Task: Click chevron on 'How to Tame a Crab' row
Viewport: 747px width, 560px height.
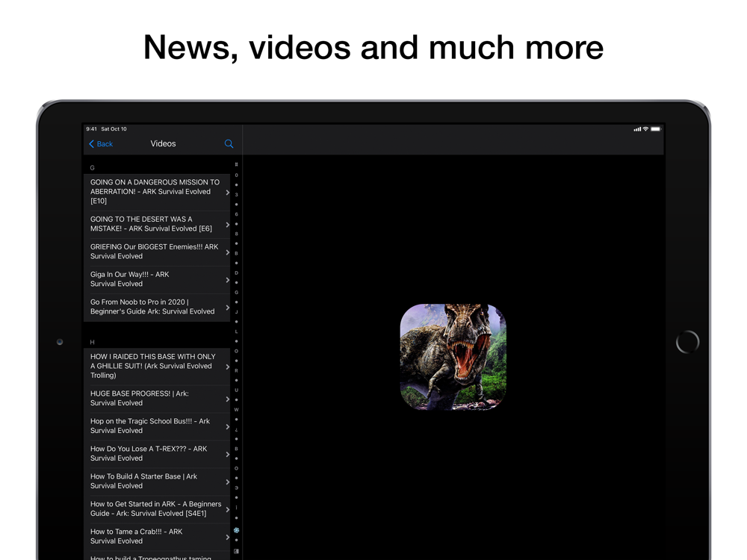Action: [x=227, y=537]
